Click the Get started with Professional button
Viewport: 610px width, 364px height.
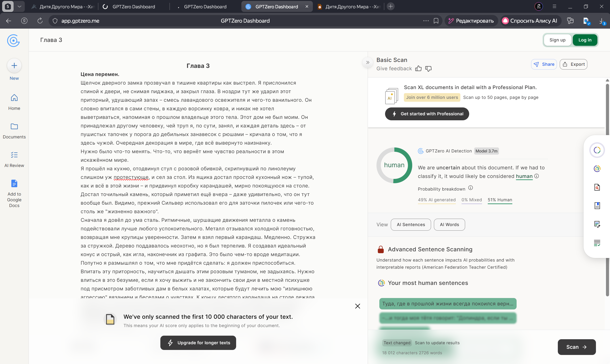point(427,114)
